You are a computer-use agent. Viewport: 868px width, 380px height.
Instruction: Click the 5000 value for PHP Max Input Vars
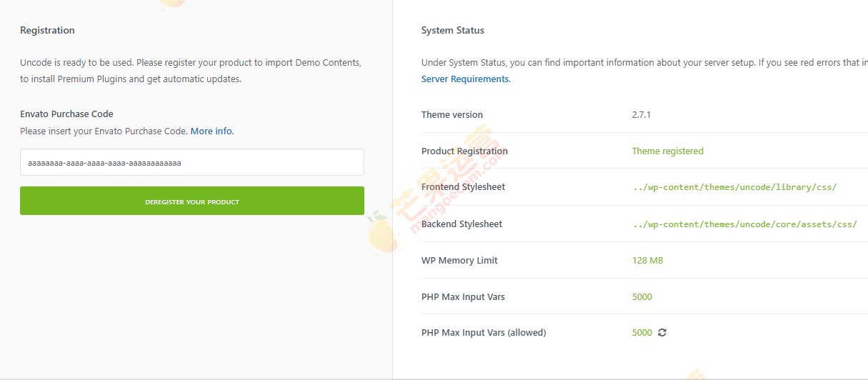tap(642, 297)
